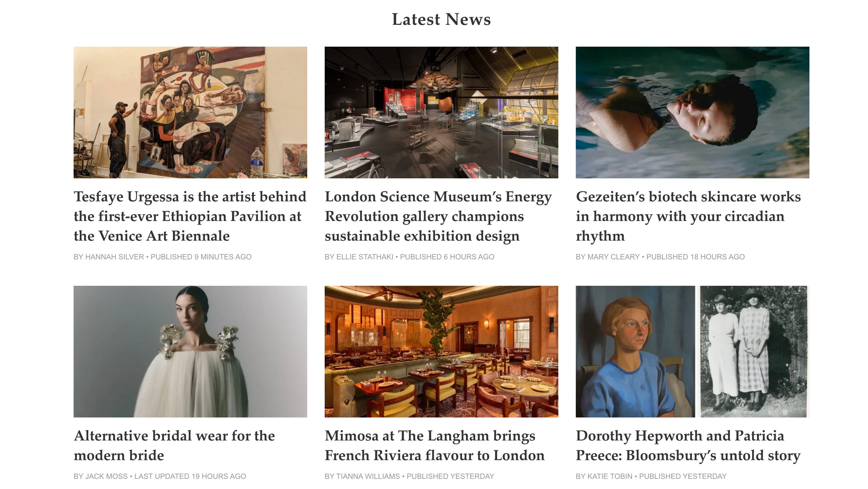Viewport: 868px width, 489px height.
Task: Click the swimmer floating in water image
Action: [692, 112]
